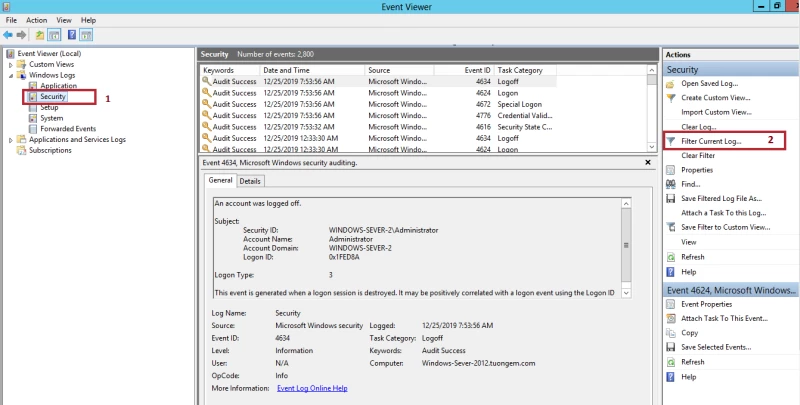This screenshot has width=800, height=405.
Task: Click the Find binoculars icon
Action: (671, 185)
